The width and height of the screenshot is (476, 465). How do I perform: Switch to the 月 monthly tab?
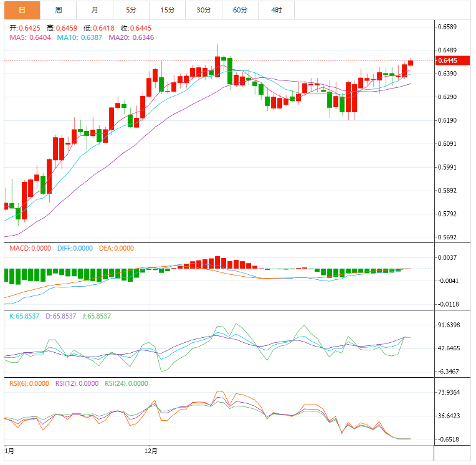[x=94, y=10]
